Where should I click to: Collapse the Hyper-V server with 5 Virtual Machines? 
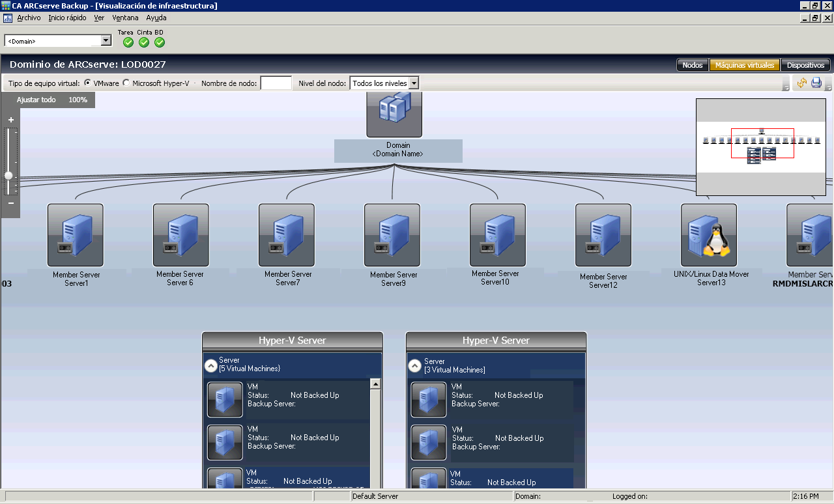210,365
